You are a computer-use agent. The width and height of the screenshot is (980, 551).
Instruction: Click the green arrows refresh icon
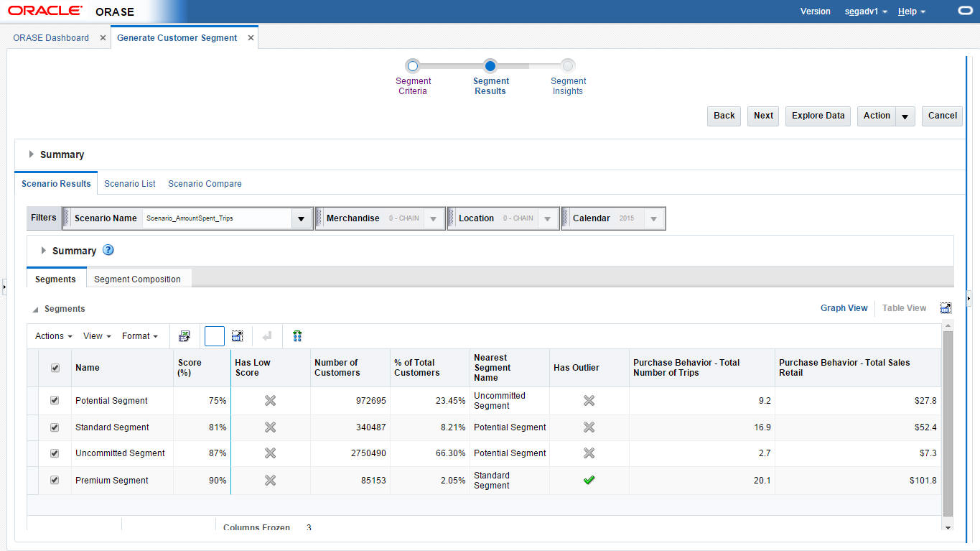297,336
